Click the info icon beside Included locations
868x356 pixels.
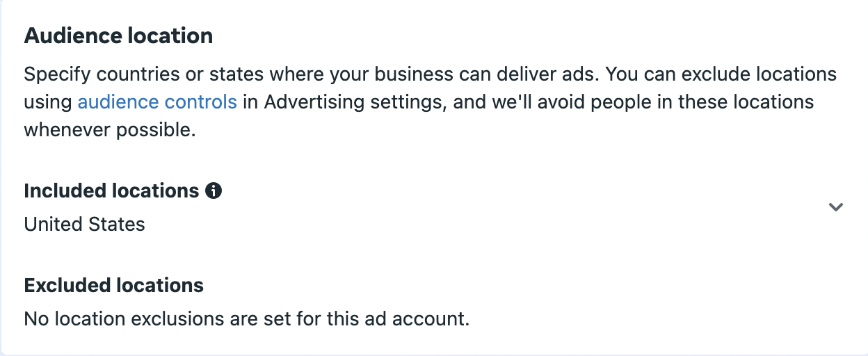(214, 191)
